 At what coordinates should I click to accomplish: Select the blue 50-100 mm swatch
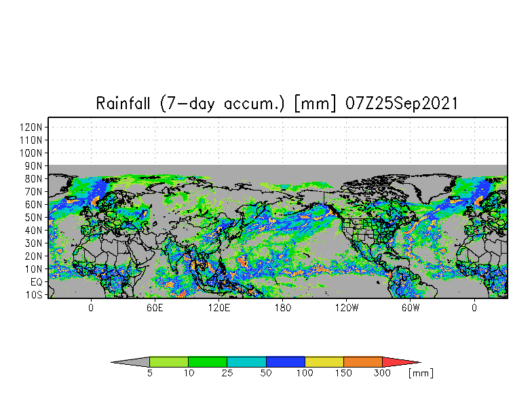[x=285, y=362]
